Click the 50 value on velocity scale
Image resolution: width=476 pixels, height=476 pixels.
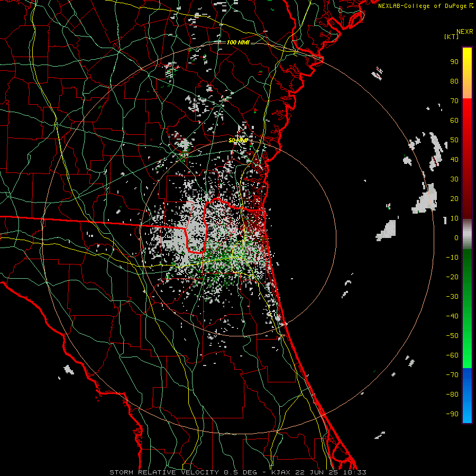click(x=454, y=140)
